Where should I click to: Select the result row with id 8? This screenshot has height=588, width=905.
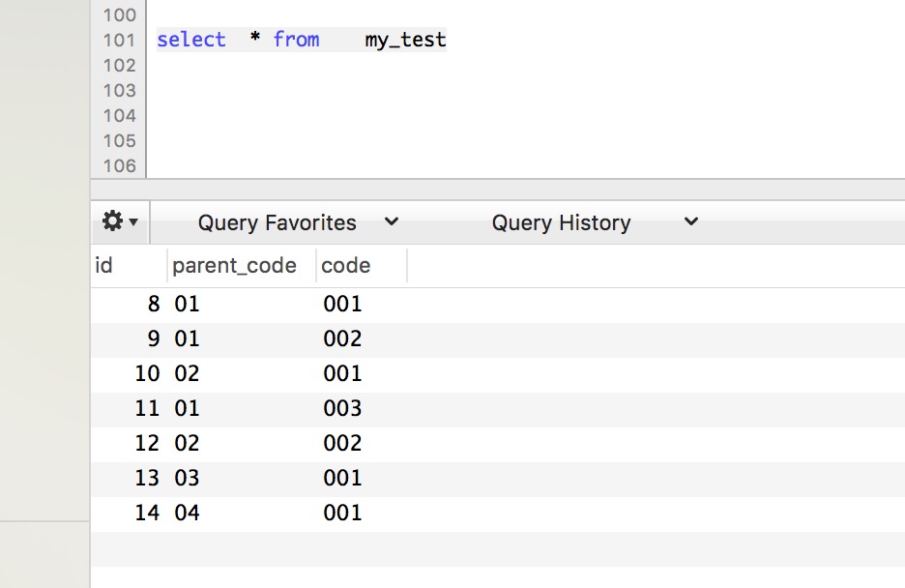point(498,304)
